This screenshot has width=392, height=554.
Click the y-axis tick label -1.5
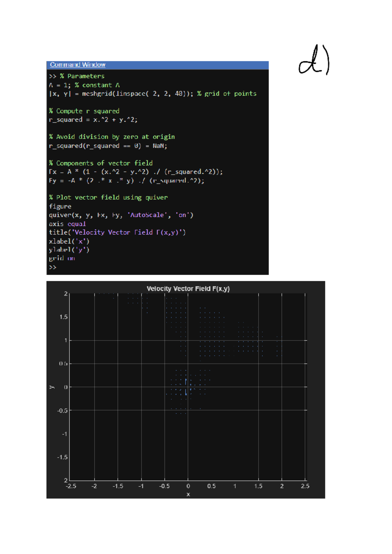pyautogui.click(x=62, y=457)
